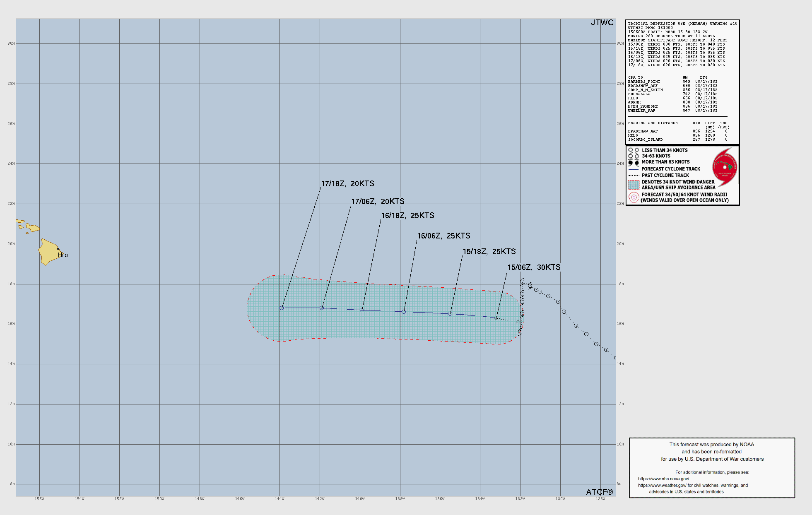Click the Tropical Depression 08E (Hernan) Warning #10 title
The height and width of the screenshot is (515, 812).
click(x=682, y=24)
